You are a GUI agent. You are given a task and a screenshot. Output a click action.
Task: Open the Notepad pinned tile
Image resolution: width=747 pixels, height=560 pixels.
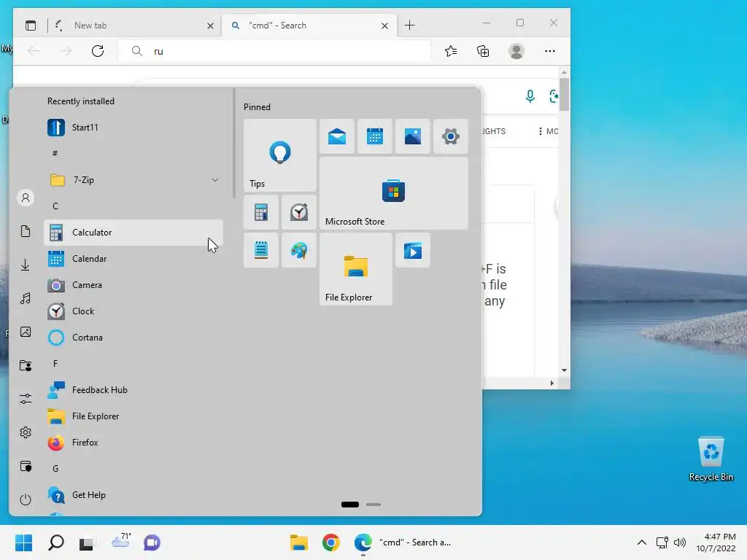pyautogui.click(x=261, y=250)
